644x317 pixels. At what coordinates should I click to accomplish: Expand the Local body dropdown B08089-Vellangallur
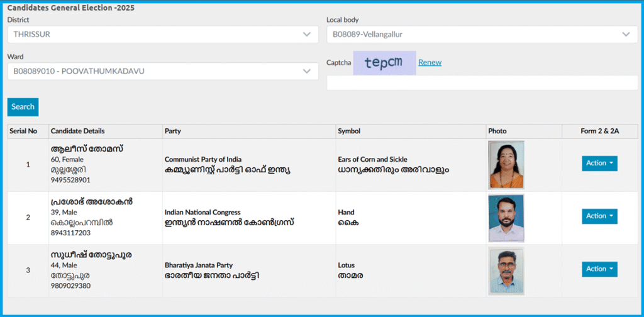pos(481,35)
